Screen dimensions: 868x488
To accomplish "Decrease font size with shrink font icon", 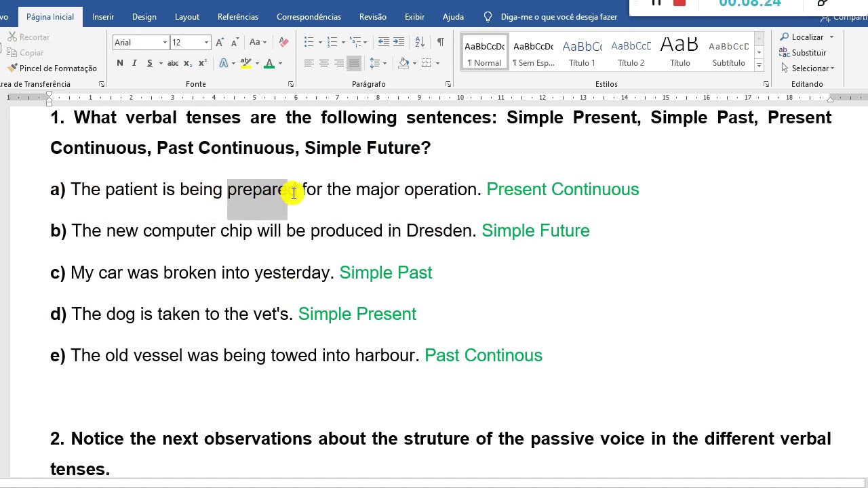I will click(x=235, y=43).
